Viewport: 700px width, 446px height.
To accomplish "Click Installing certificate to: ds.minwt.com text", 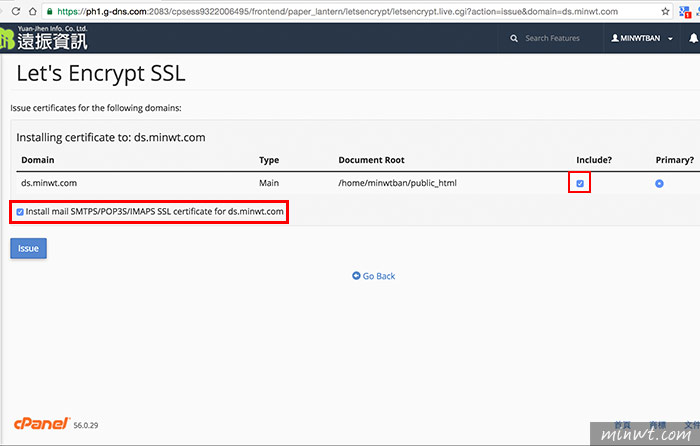I will pos(111,138).
